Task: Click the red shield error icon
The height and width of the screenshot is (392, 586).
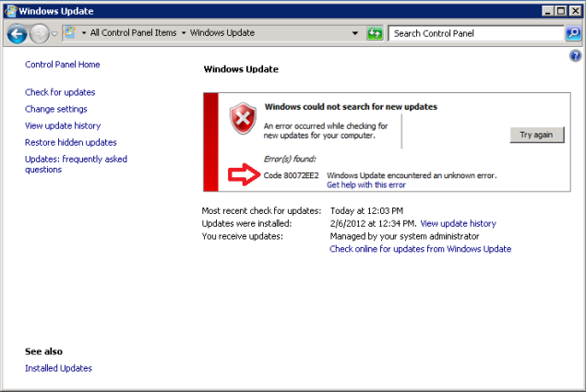Action: click(243, 118)
